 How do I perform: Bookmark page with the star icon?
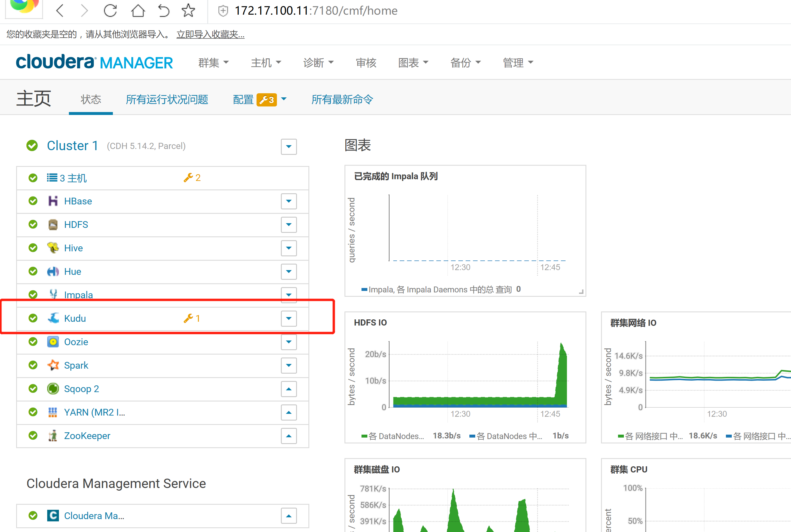click(188, 11)
